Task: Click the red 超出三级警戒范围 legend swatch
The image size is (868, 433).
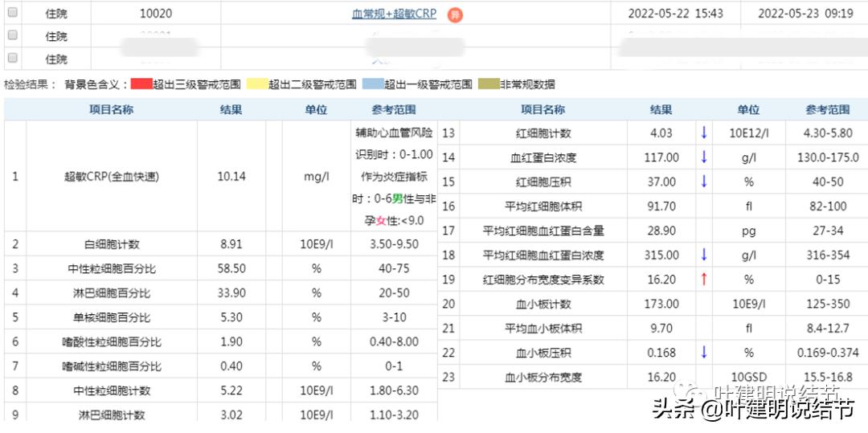Action: click(x=141, y=84)
